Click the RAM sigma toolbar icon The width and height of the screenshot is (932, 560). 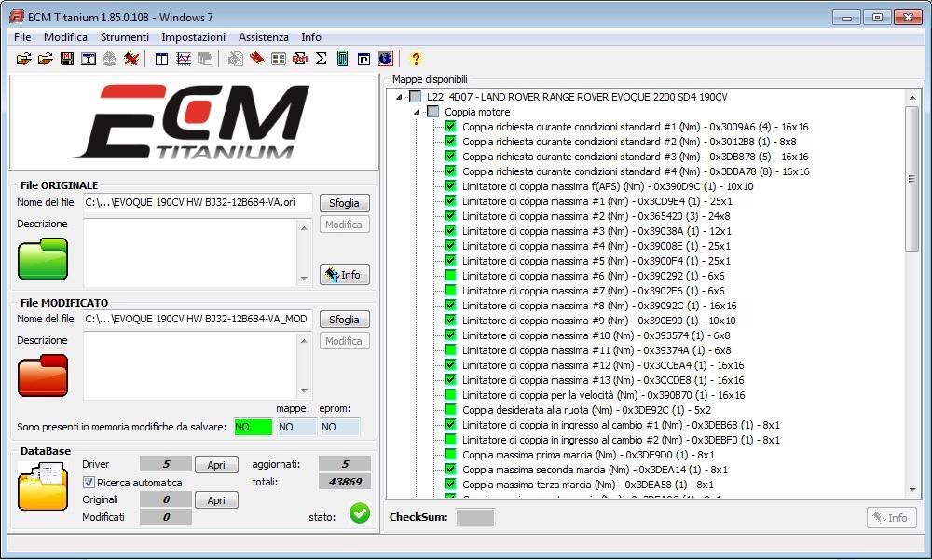coord(299,59)
